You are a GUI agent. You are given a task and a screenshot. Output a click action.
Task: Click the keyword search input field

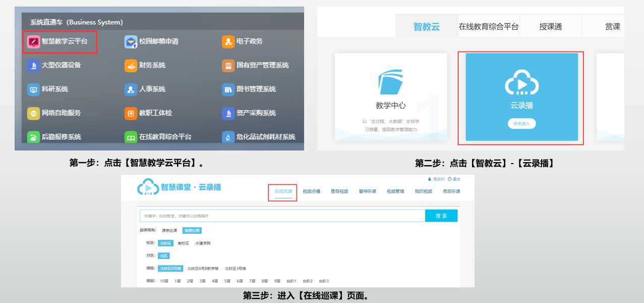(282, 216)
